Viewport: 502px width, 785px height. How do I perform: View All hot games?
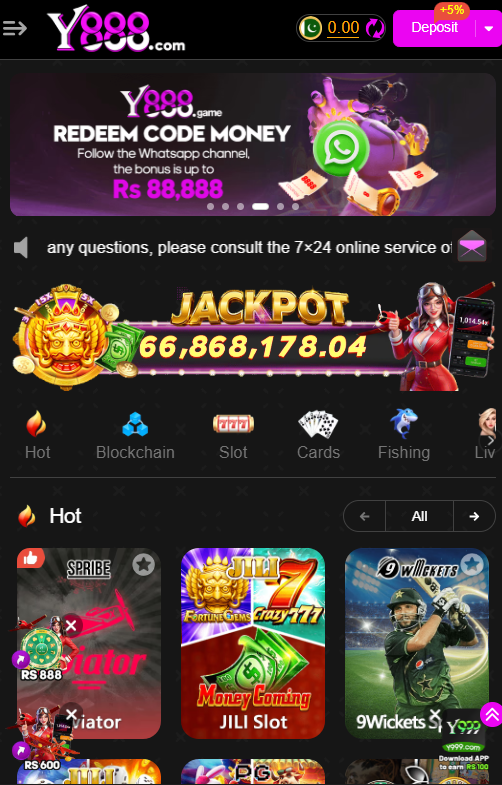point(419,516)
